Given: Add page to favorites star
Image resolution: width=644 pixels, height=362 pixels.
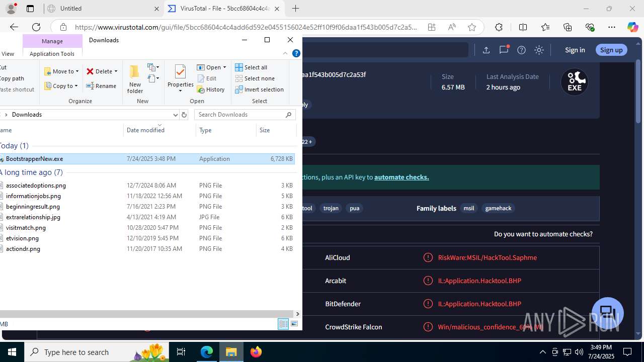Looking at the screenshot, I should pos(471,27).
